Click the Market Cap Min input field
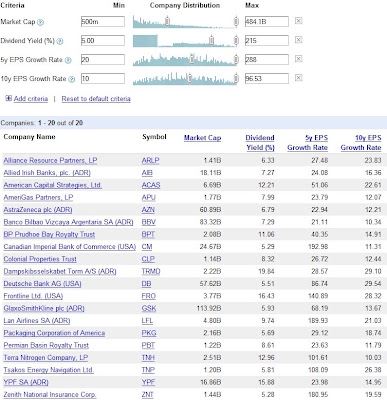This screenshot has width=387, height=400. tap(103, 22)
